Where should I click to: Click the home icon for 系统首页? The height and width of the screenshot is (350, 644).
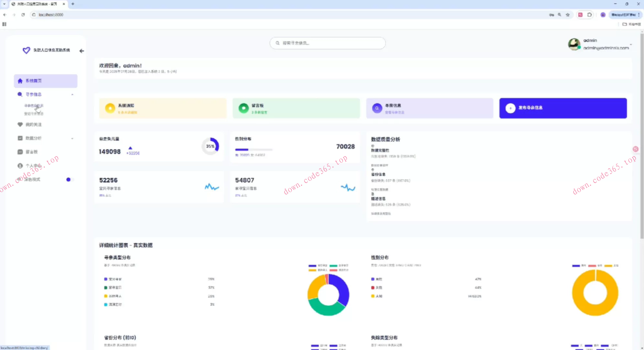(20, 81)
